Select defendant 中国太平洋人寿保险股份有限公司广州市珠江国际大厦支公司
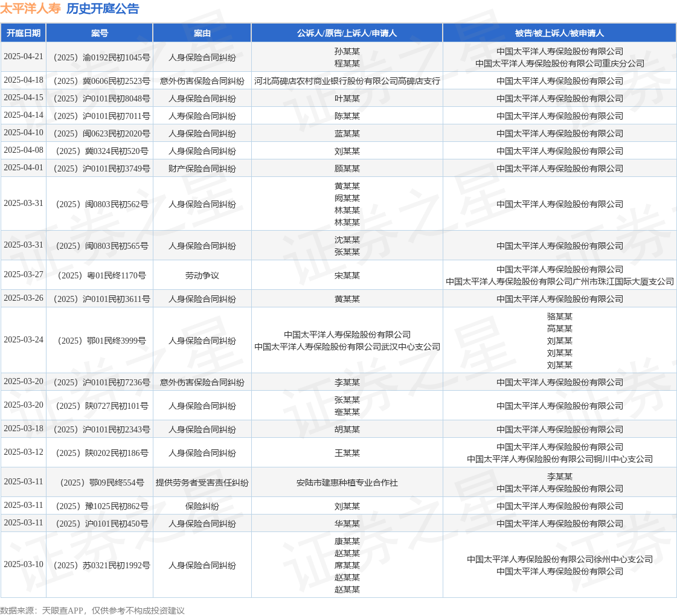This screenshot has height=616, width=677. [560, 281]
